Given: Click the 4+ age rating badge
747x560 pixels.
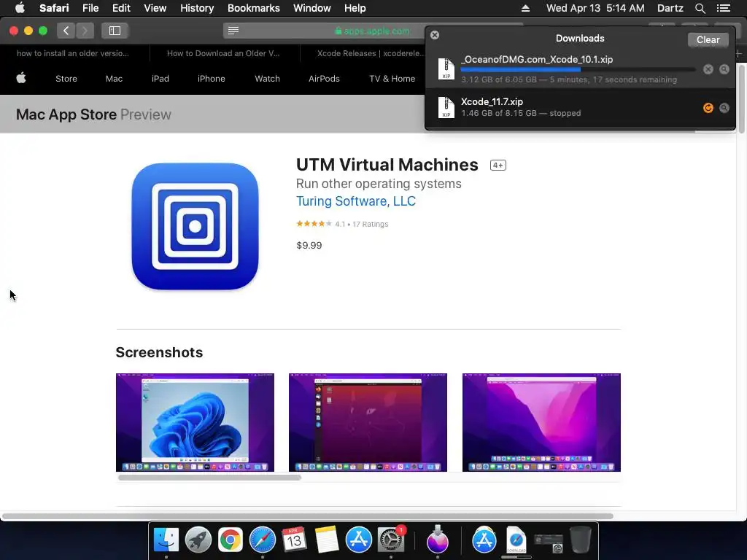Looking at the screenshot, I should (x=498, y=166).
